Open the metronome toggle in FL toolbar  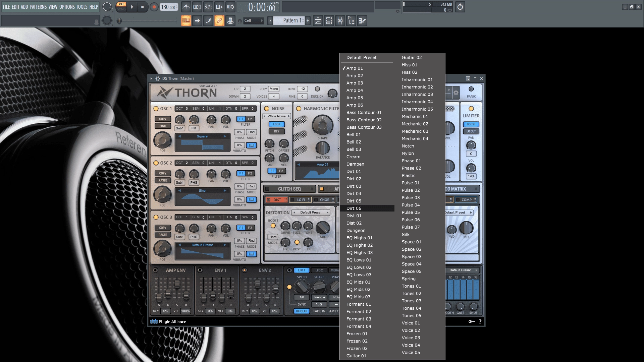(186, 7)
